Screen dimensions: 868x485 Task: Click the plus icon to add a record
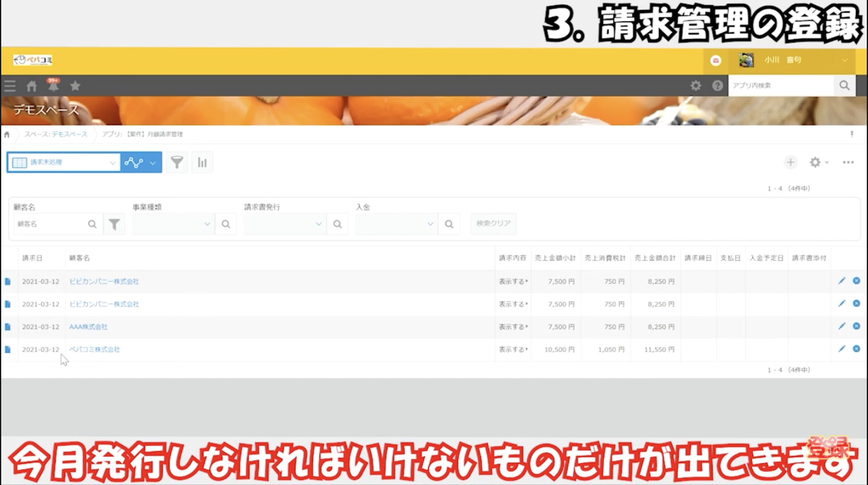pos(791,162)
